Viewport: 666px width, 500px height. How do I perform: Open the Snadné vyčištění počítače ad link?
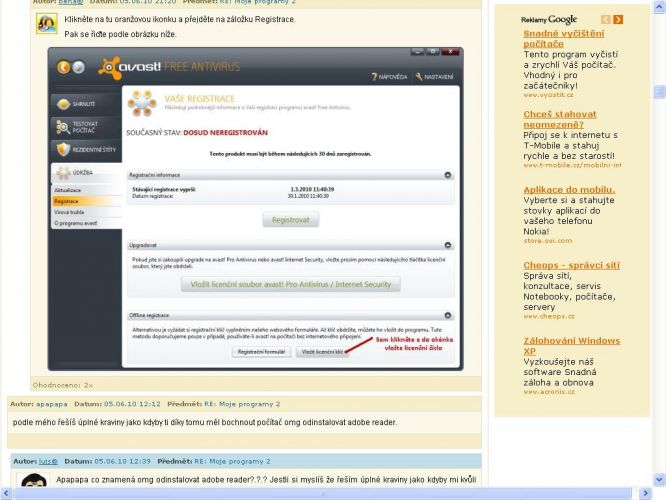pyautogui.click(x=564, y=39)
